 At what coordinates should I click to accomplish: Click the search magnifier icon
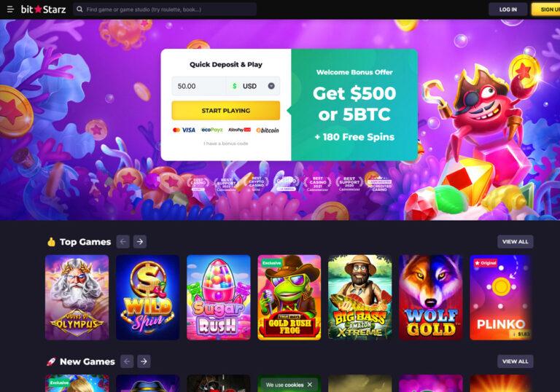coord(79,9)
